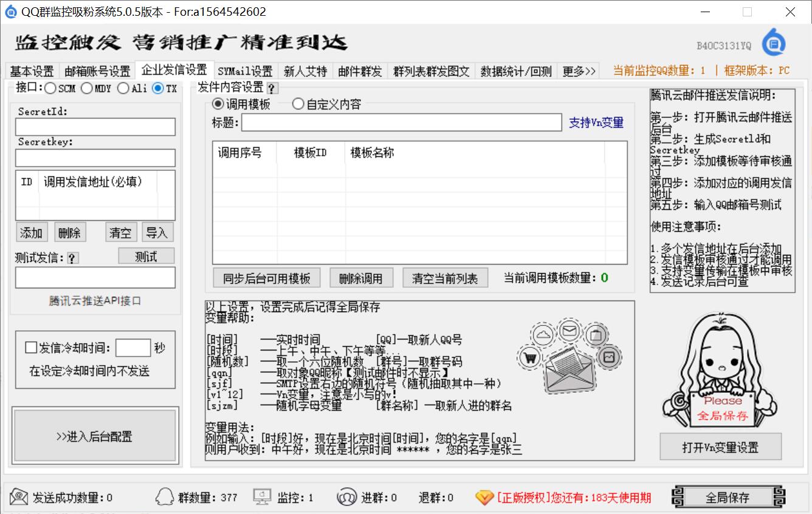Click the 删除调用 button
The image size is (812, 514).
click(361, 279)
